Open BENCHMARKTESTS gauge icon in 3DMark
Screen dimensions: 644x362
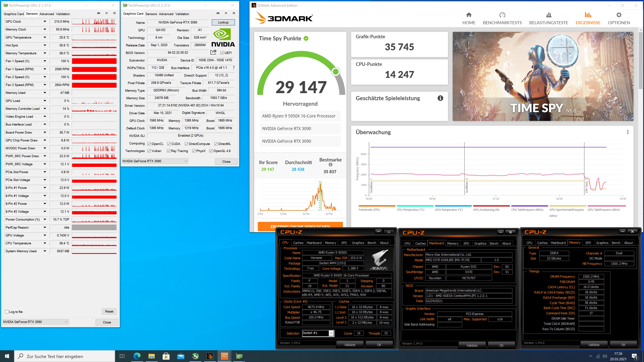point(502,15)
